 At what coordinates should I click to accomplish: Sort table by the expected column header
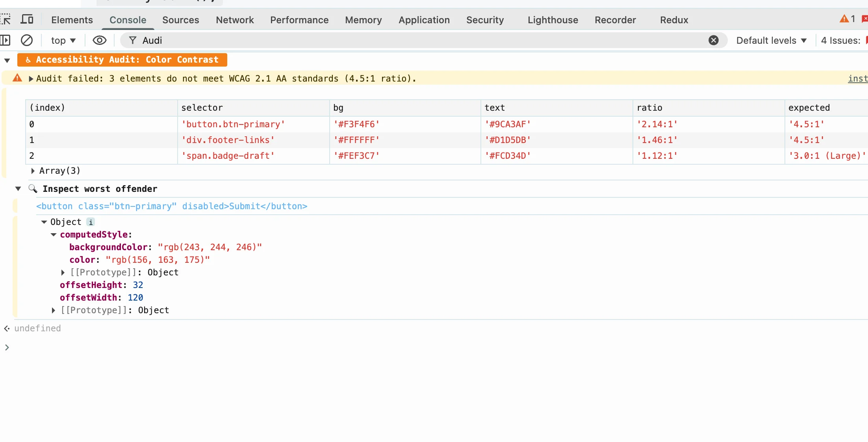[x=827, y=108]
